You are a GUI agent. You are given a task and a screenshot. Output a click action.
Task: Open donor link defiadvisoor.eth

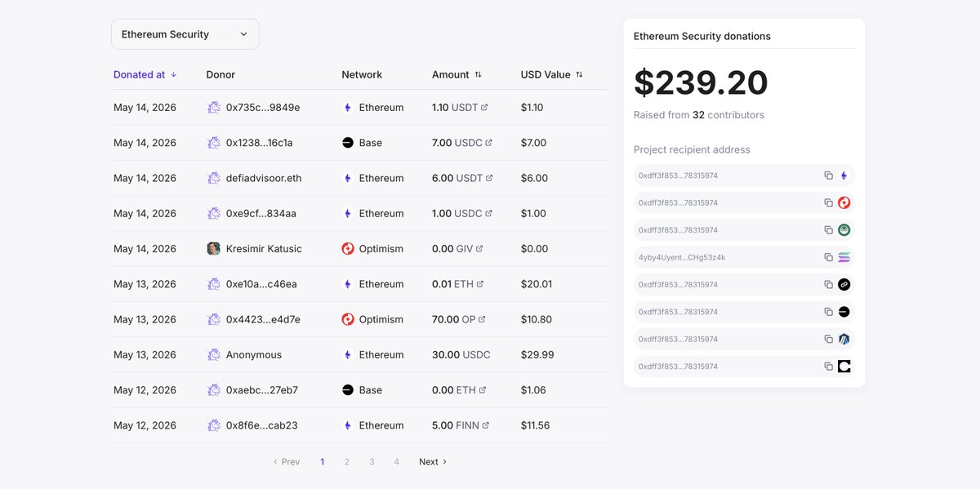[264, 178]
